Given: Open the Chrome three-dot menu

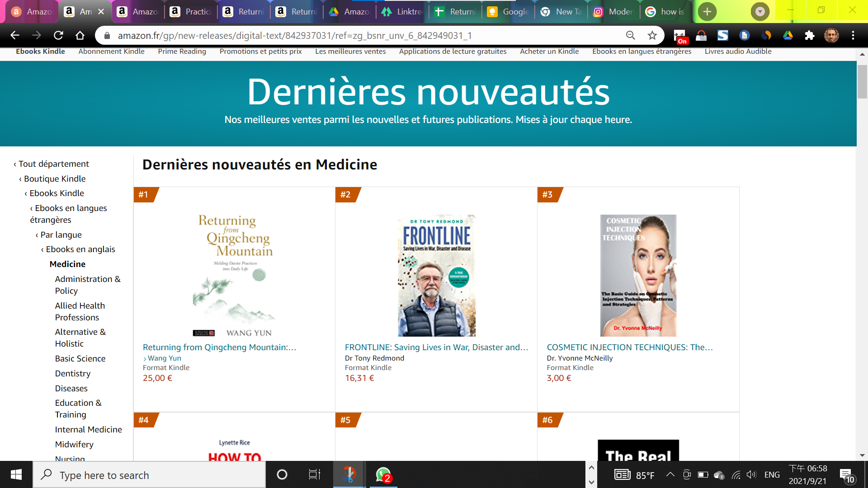Looking at the screenshot, I should click(853, 35).
